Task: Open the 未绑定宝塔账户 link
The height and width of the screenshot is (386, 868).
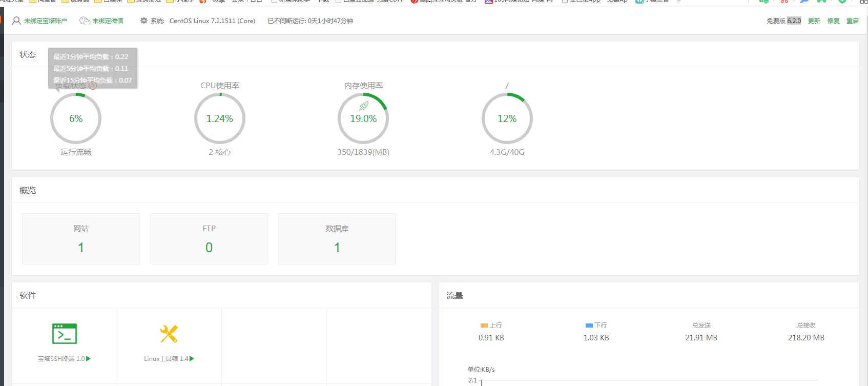Action: click(45, 21)
